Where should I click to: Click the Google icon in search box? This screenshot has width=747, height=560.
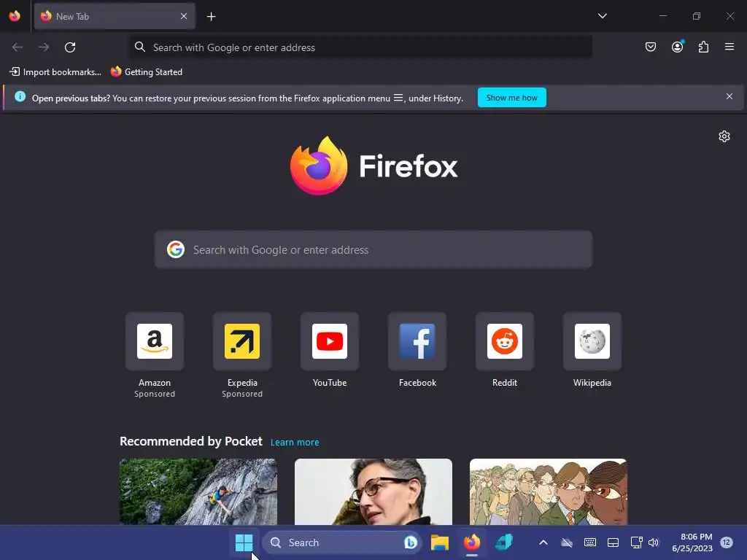pos(176,249)
